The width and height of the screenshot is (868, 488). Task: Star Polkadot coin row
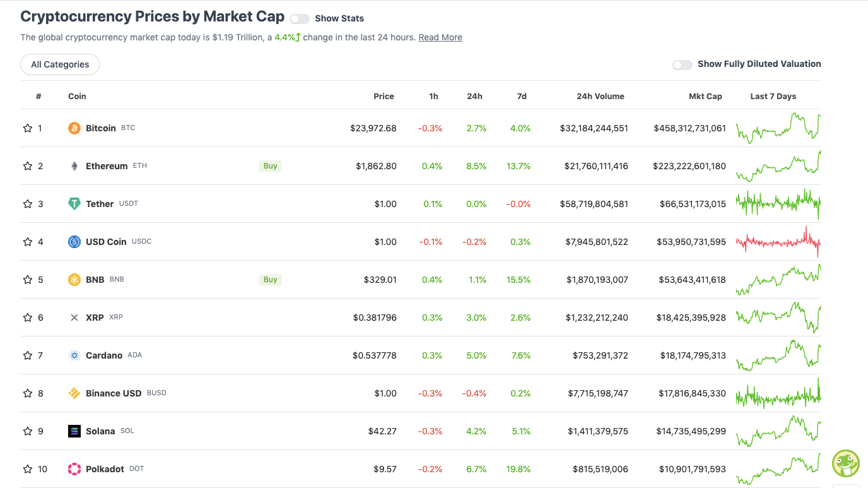coord(28,469)
